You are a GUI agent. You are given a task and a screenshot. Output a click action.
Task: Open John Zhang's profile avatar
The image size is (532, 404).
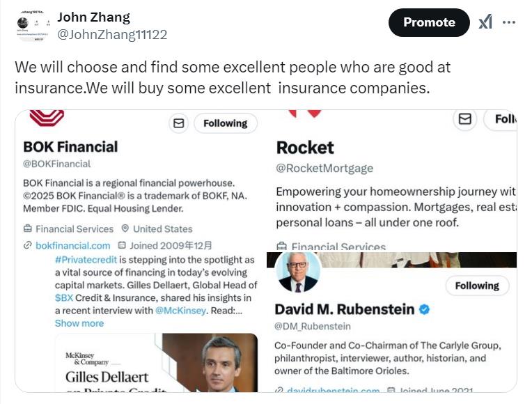[32, 25]
